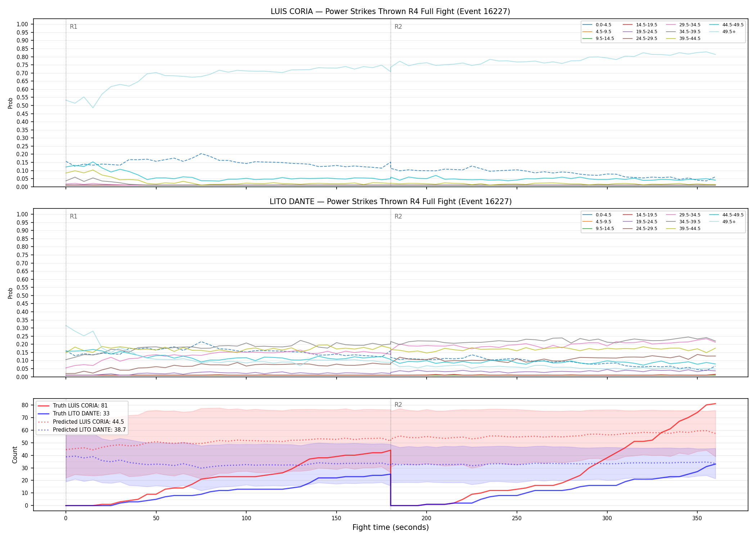756x540 pixels.
Task: Click '4.5-9.5' legend entry in LITO DANTE chart
Action: 597,222
